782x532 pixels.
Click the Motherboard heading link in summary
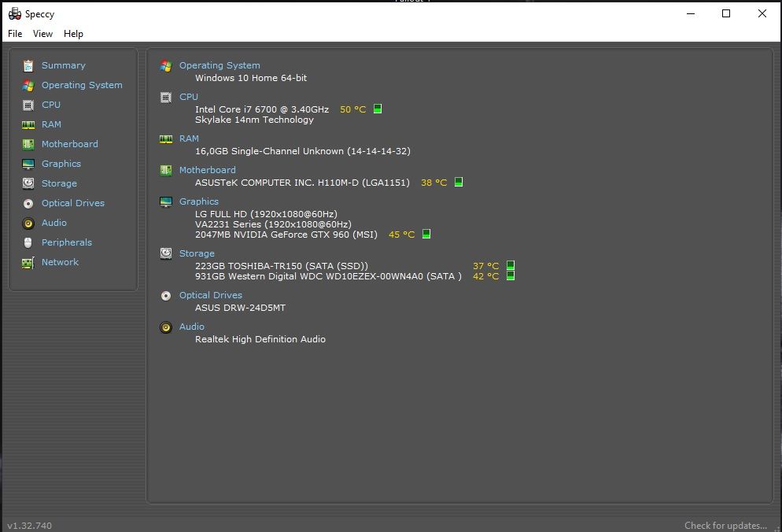208,170
